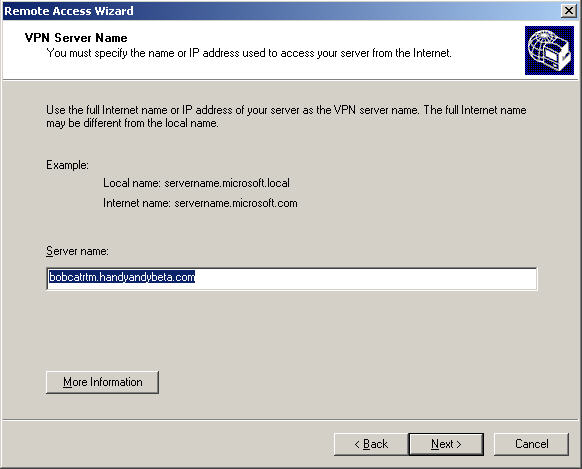Click the 'Use the full Internet name' instruction
The height and width of the screenshot is (469, 582).
286,110
